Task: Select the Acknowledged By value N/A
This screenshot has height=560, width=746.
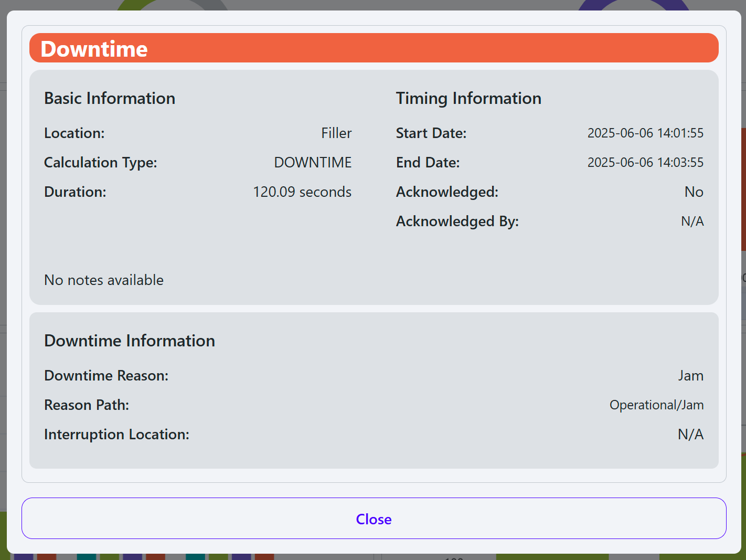Action: pos(692,221)
